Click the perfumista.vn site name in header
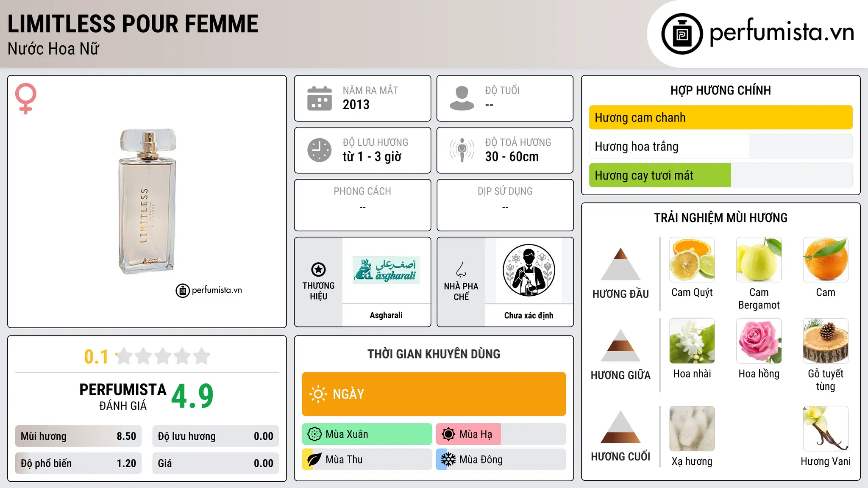868x488 pixels. click(782, 32)
